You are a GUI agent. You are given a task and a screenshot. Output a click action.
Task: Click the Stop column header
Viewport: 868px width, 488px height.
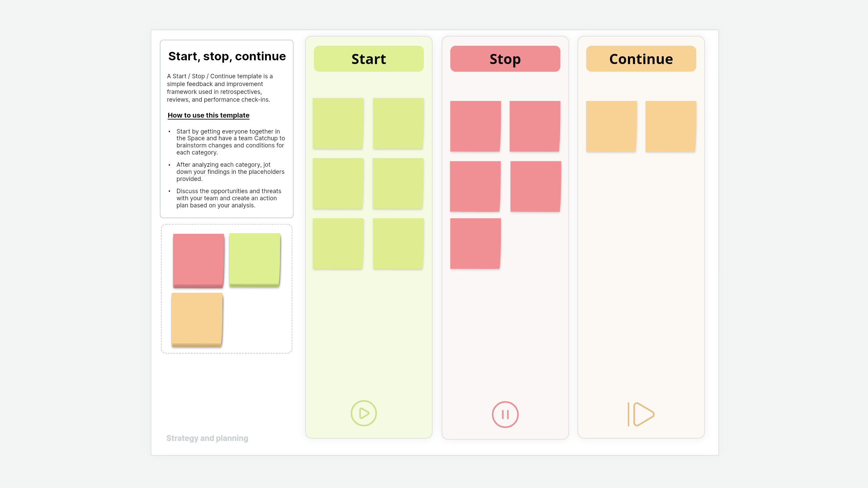505,59
